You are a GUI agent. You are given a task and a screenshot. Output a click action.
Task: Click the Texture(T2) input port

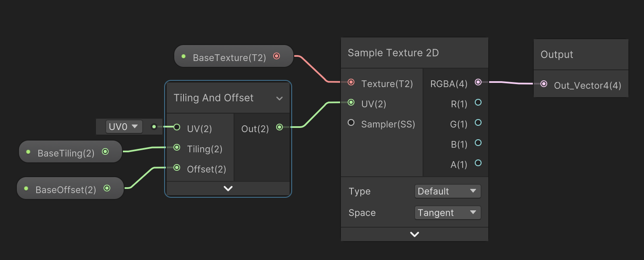[x=351, y=82]
